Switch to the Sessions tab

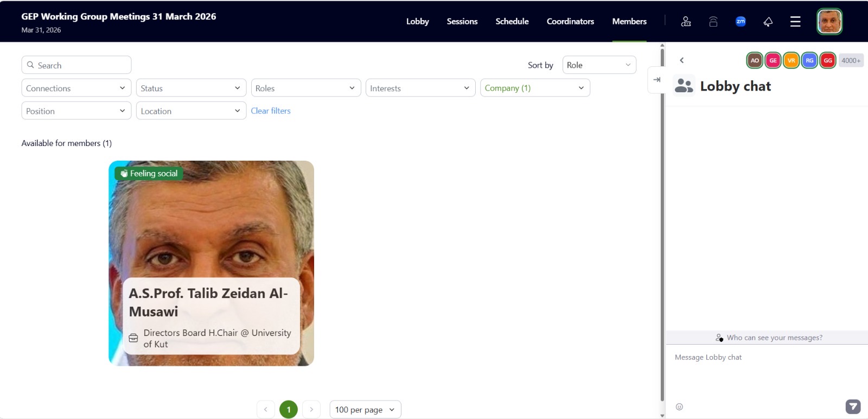[462, 22]
